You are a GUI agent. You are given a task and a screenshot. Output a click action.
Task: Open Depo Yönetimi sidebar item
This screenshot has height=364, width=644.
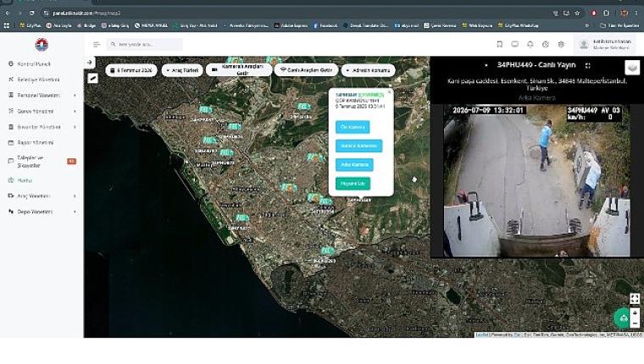(x=35, y=212)
